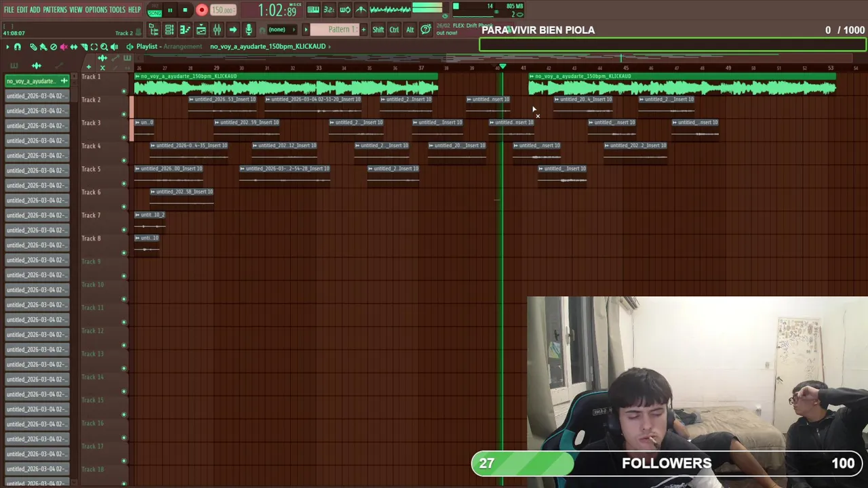Click the oscilloscope waveform display
Image resolution: width=868 pixels, height=488 pixels.
(390, 10)
